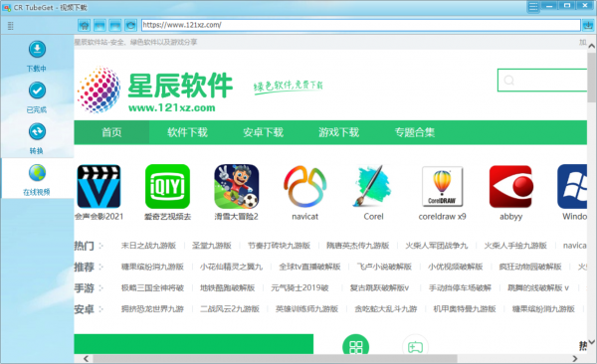Open the 机甲奥特曼九游版 link
The height and width of the screenshot is (364, 597).
click(465, 308)
